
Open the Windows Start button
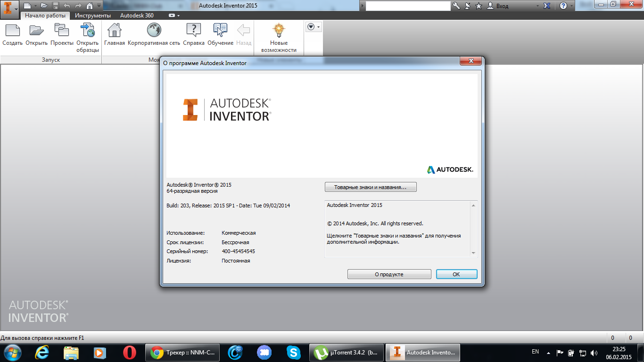coord(12,352)
